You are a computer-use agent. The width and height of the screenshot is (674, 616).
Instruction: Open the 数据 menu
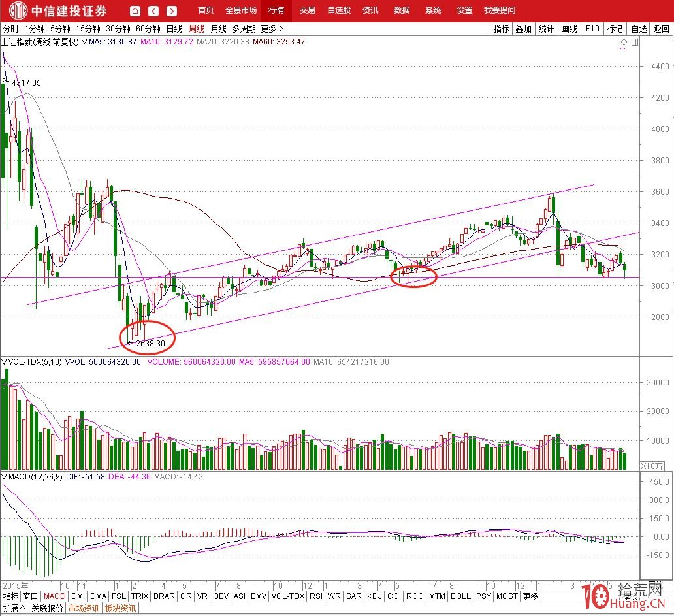tap(402, 10)
